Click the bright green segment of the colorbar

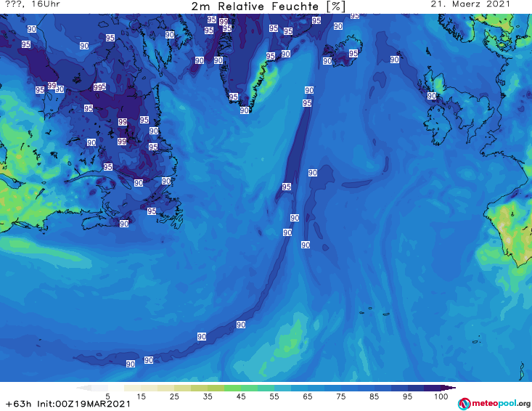232,388
